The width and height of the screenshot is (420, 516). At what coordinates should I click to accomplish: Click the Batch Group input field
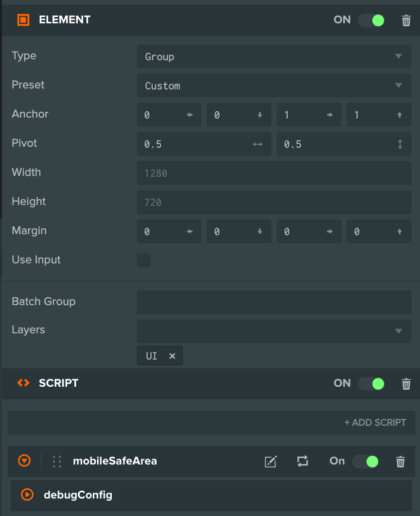click(x=274, y=302)
